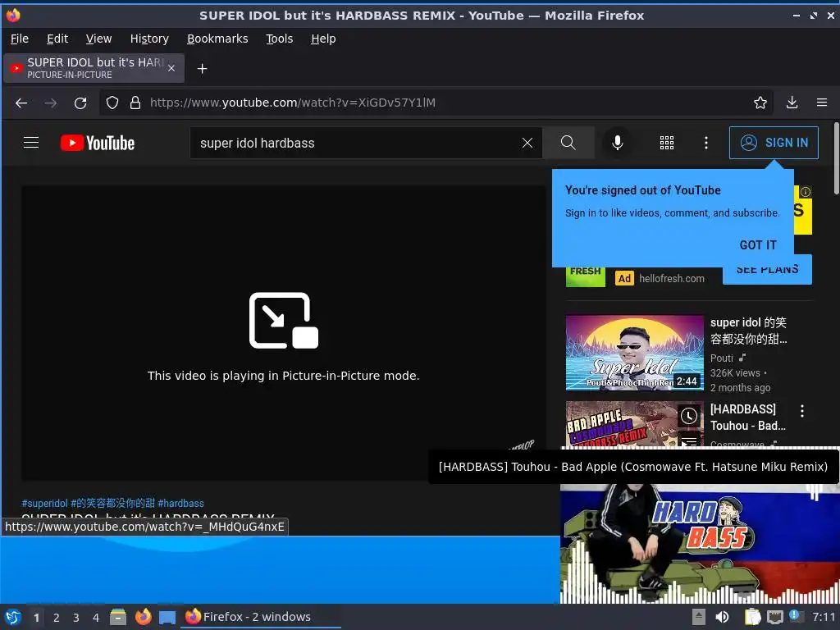
Task: Visit the hellofresh.com ad link
Action: [x=671, y=279]
